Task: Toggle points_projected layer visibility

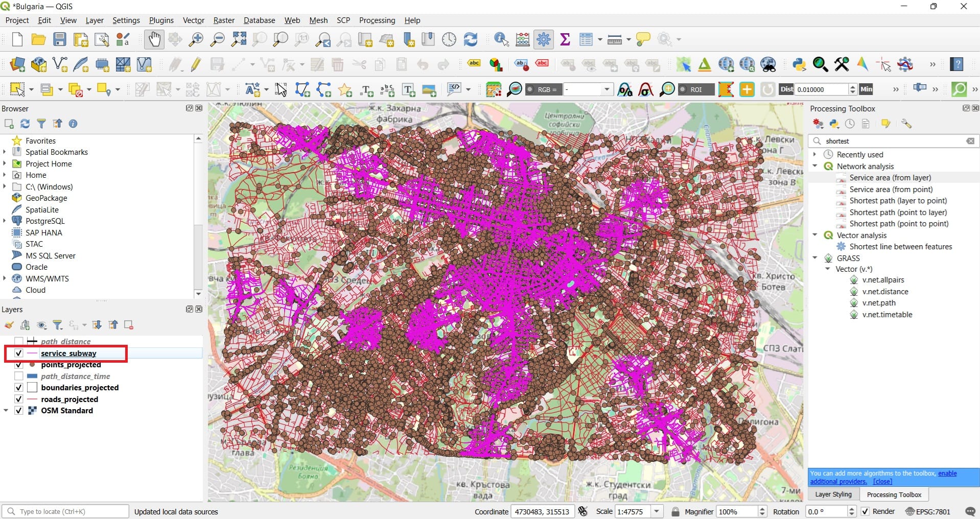Action: [x=19, y=365]
